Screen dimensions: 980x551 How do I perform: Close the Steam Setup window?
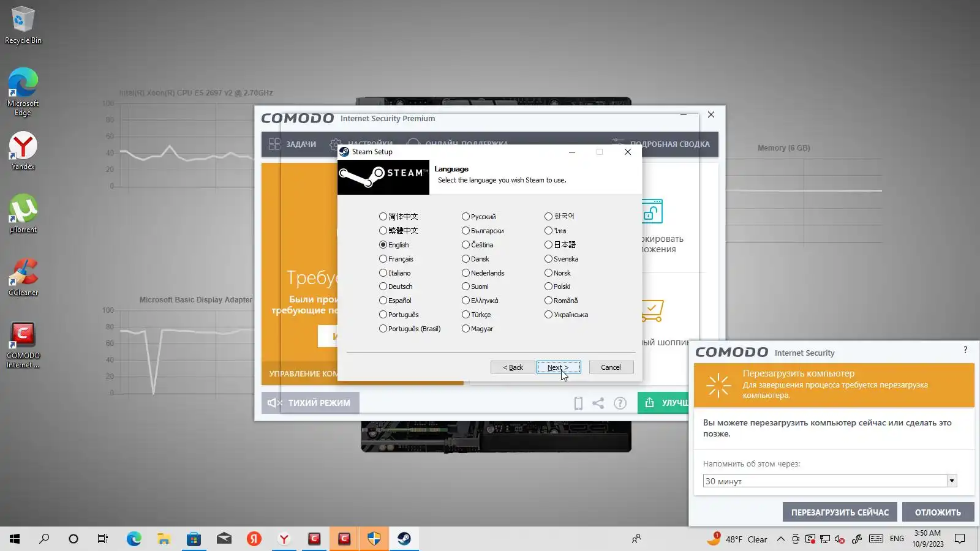pos(628,152)
